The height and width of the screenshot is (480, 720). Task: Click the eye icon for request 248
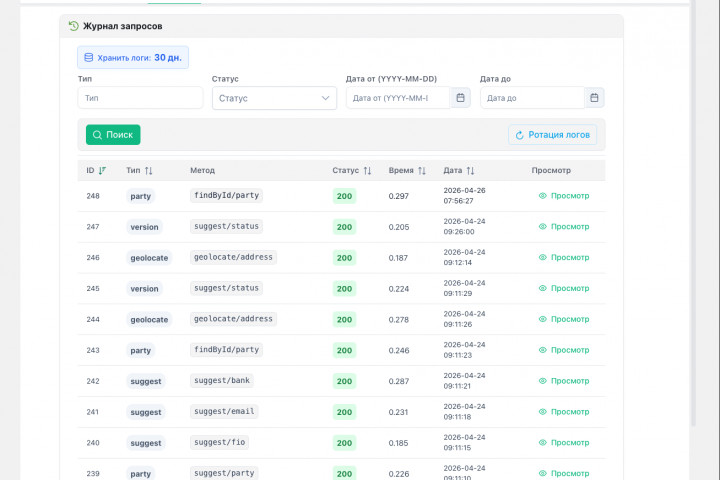(x=543, y=196)
